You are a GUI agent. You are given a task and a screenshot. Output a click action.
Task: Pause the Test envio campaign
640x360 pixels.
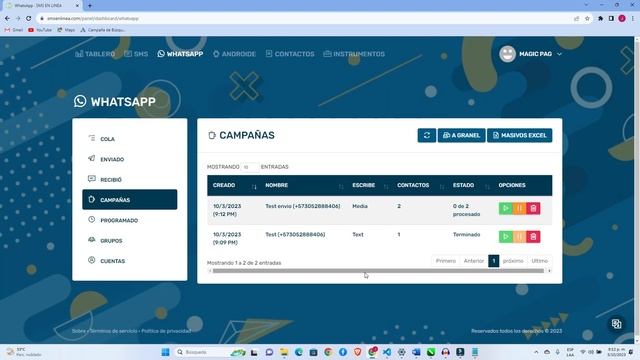point(520,208)
